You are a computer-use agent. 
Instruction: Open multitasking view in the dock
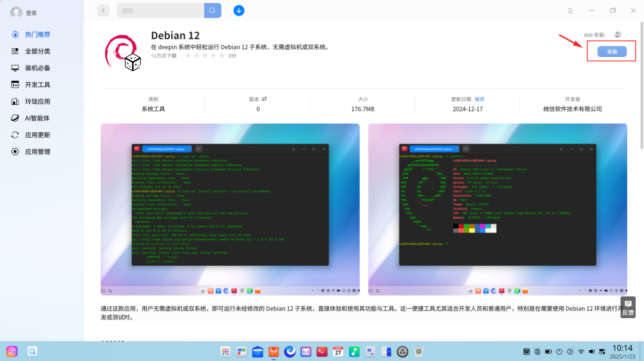tap(241, 351)
